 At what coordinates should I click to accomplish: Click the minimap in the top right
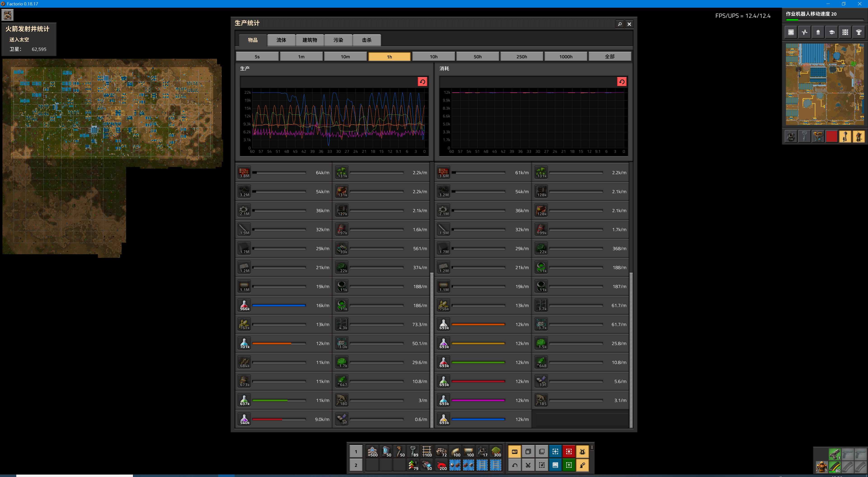825,84
